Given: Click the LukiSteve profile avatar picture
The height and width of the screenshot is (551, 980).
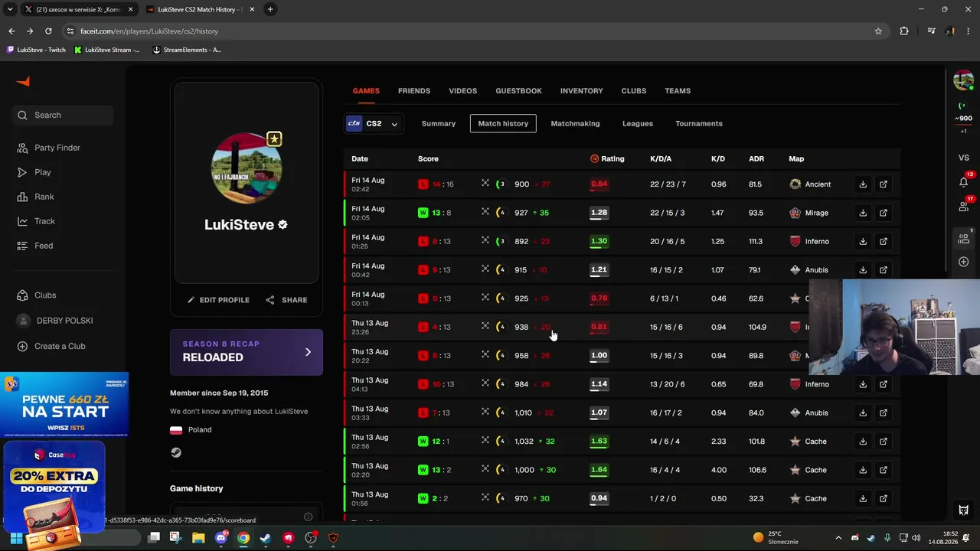Looking at the screenshot, I should (x=247, y=168).
